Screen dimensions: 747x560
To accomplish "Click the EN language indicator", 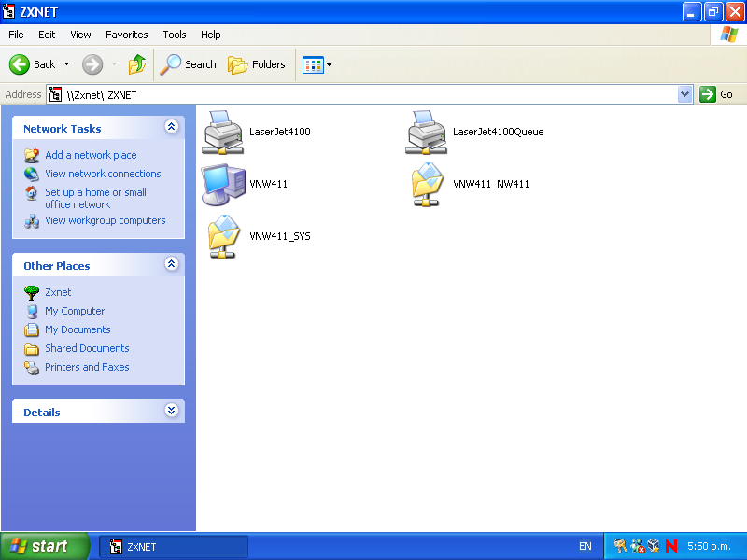I will tap(585, 546).
